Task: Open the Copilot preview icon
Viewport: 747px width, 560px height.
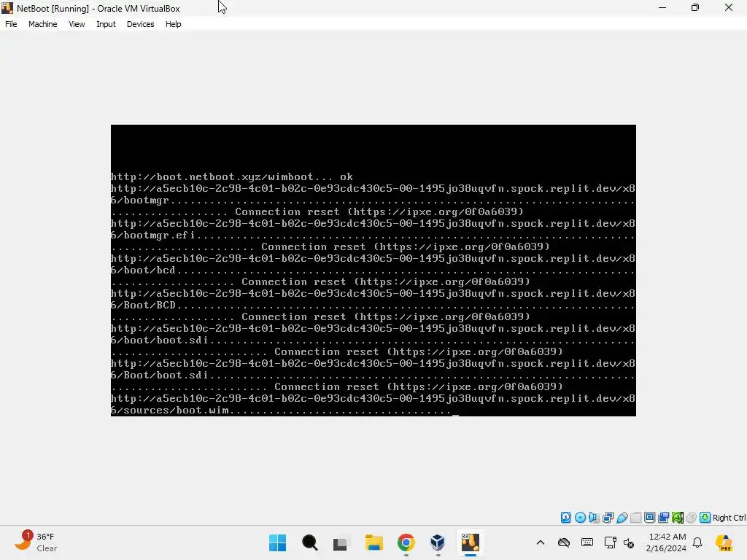Action: click(x=724, y=542)
